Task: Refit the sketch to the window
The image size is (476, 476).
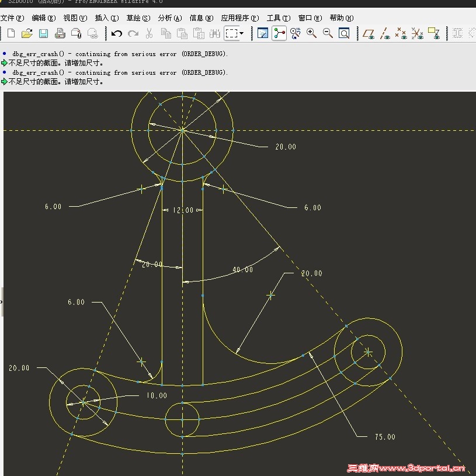Action: [344, 33]
